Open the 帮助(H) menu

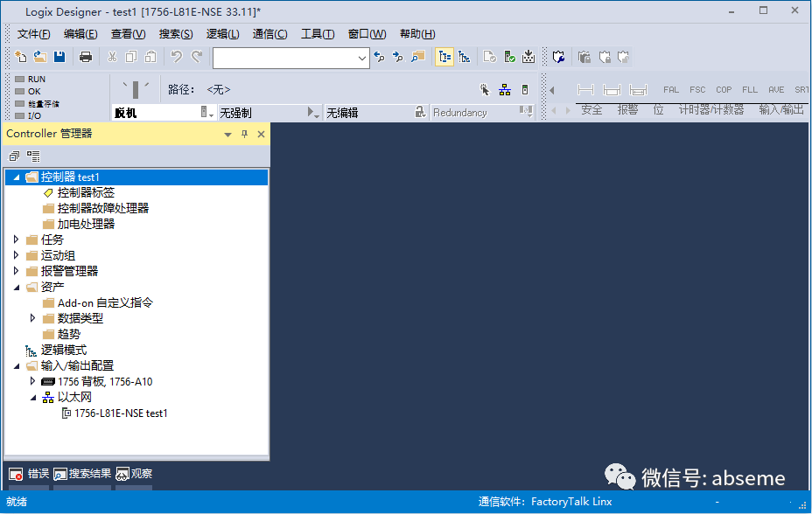point(417,34)
